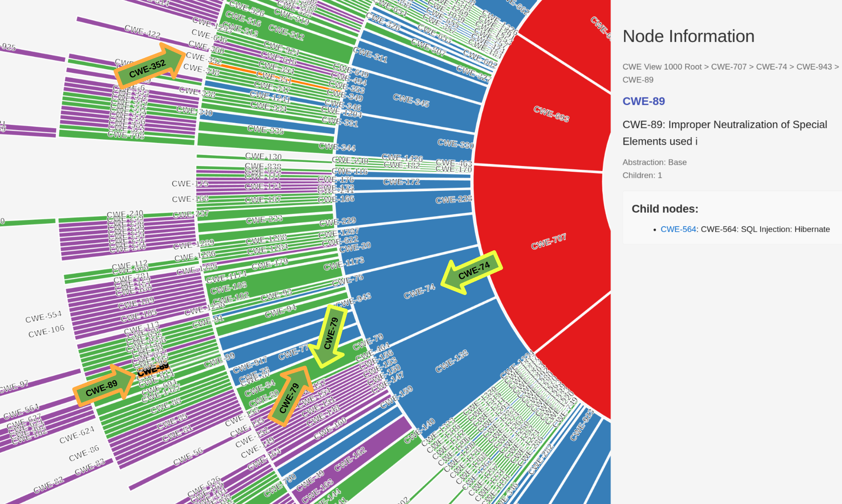The image size is (842, 504).
Task: Select the purple CWE-109 segment
Action: click(136, 303)
